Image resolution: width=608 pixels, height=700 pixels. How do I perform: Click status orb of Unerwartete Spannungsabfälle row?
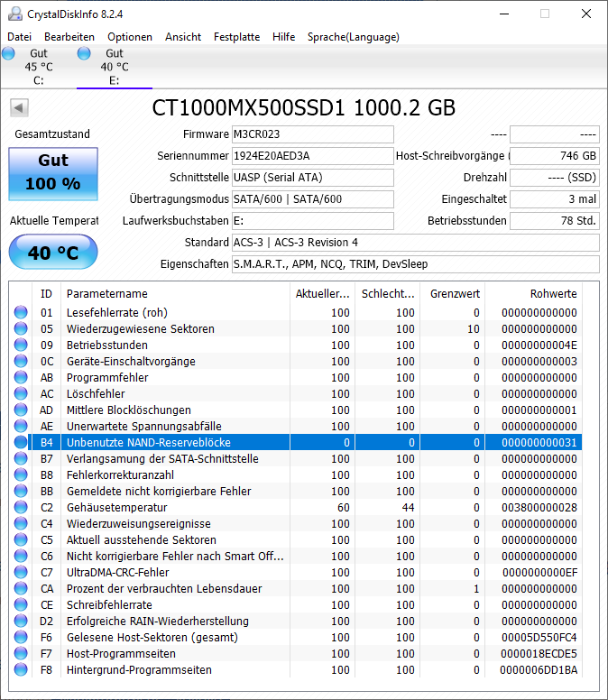[21, 426]
